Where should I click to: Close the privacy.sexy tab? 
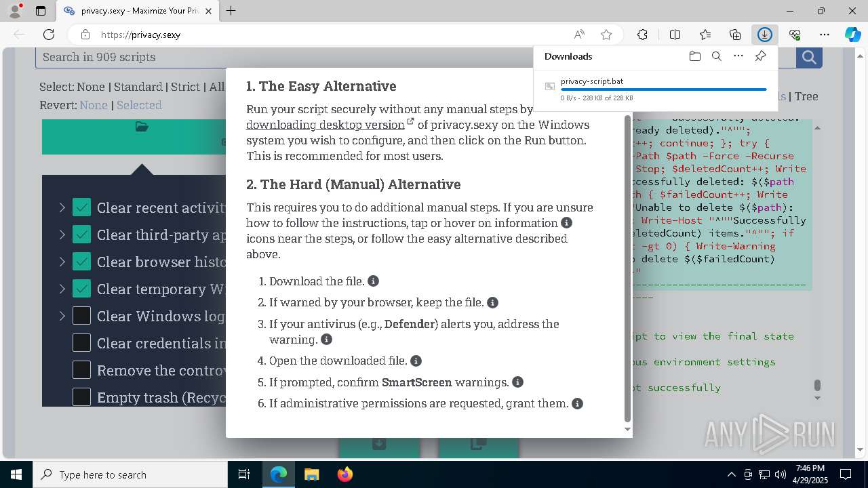pyautogui.click(x=208, y=11)
